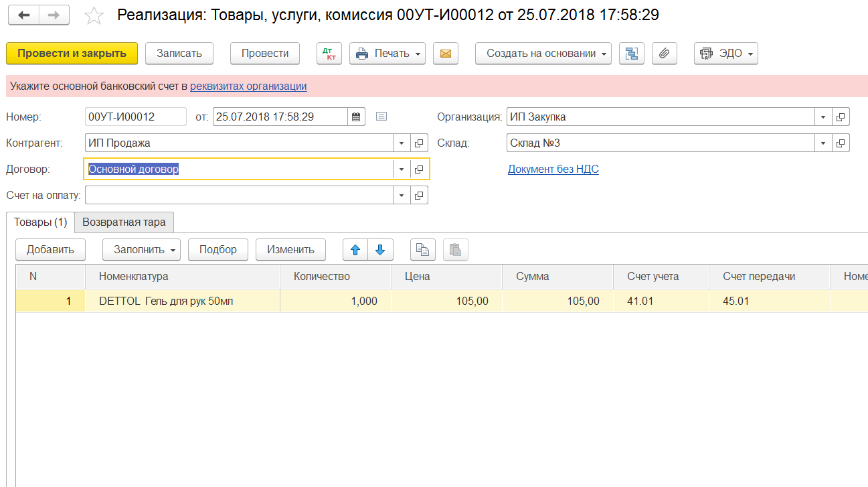Viewport: 868px width, 487px height.
Task: Select the Товары (1) tab
Action: (x=40, y=222)
